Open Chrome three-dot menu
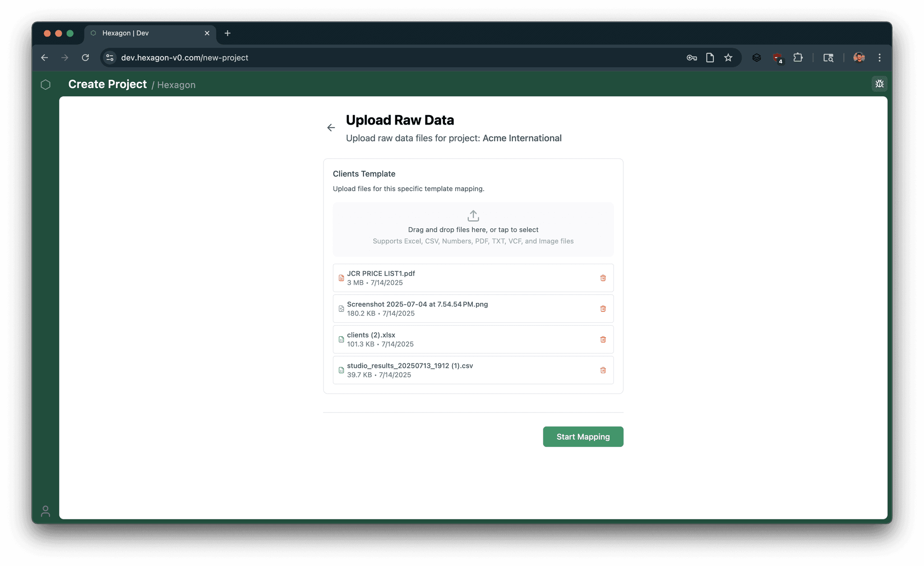924x566 pixels. tap(879, 58)
